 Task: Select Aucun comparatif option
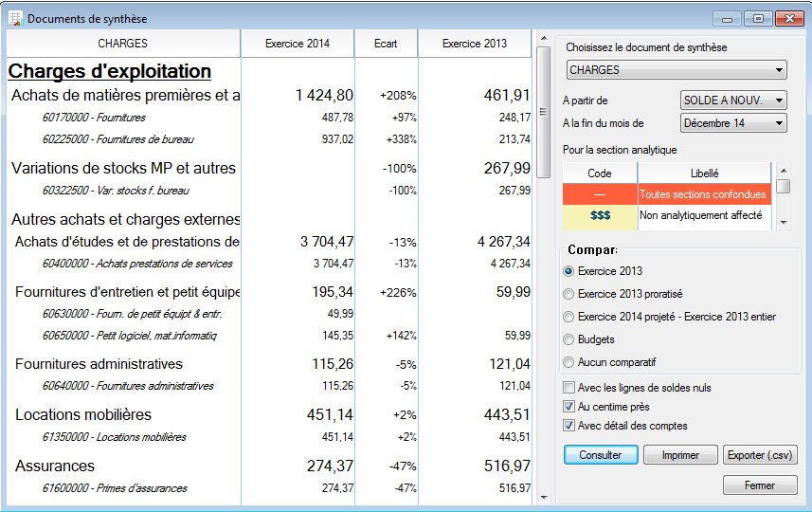(568, 362)
